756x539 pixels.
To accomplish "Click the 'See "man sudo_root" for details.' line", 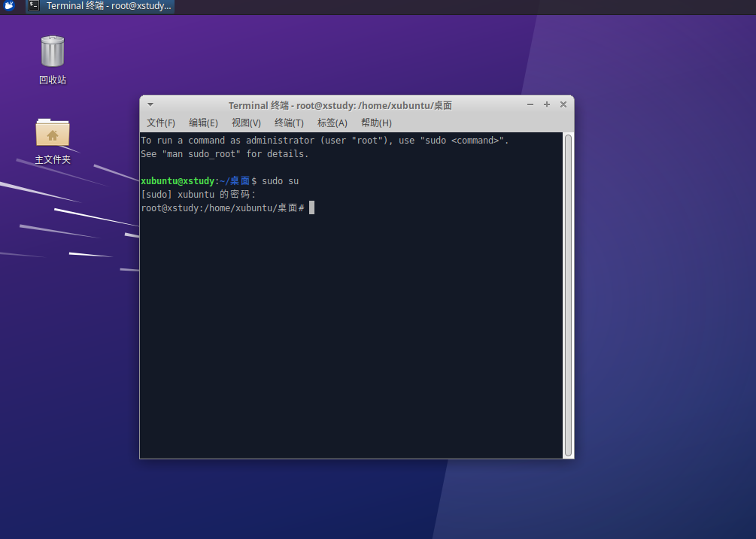I will 225,154.
